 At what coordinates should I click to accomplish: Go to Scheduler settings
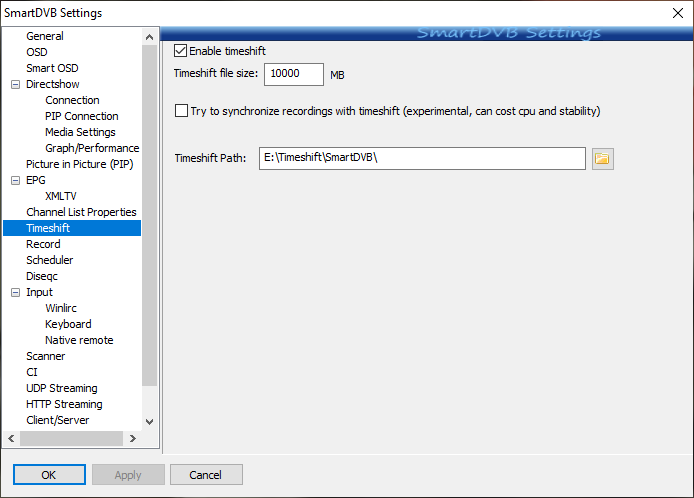[50, 260]
